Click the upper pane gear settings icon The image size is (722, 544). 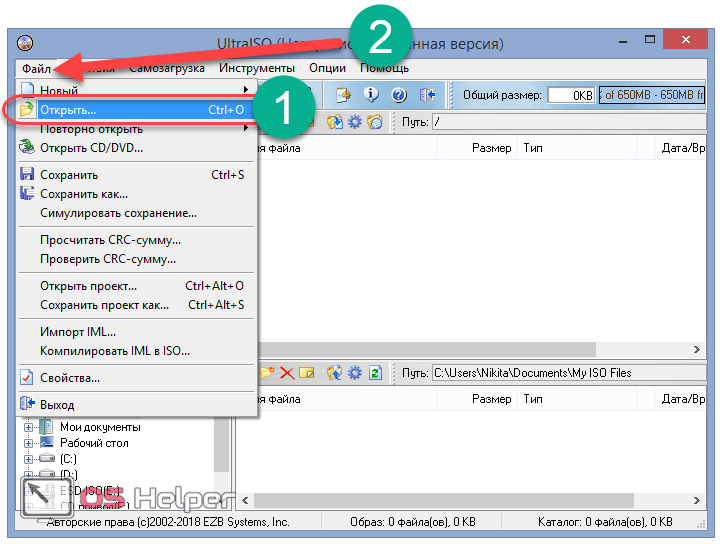(355, 122)
